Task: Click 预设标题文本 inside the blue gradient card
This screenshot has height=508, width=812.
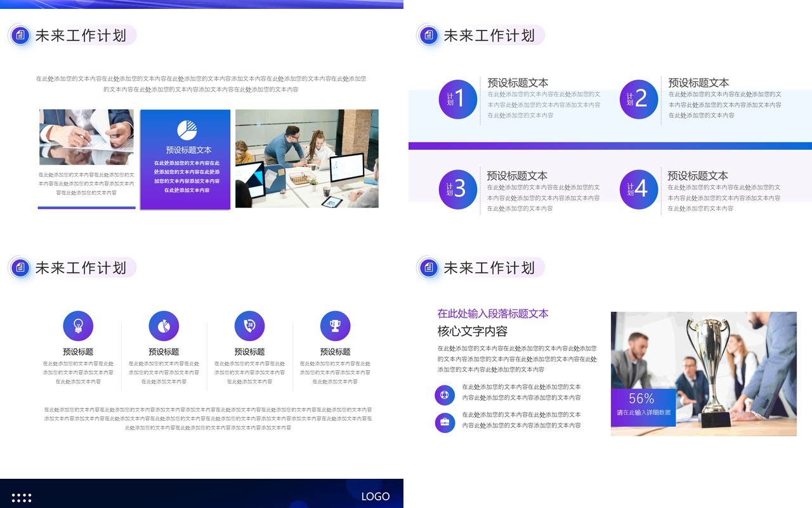Action: (188, 150)
